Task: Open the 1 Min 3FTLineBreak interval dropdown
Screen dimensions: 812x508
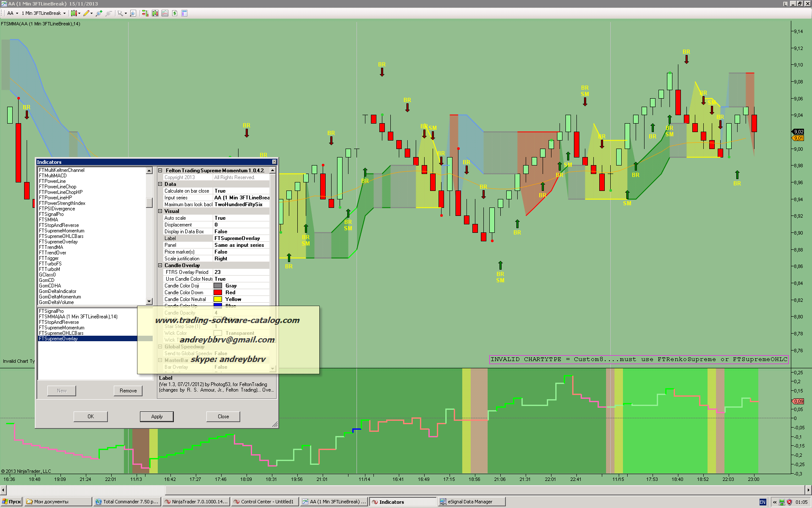Action: [44, 13]
